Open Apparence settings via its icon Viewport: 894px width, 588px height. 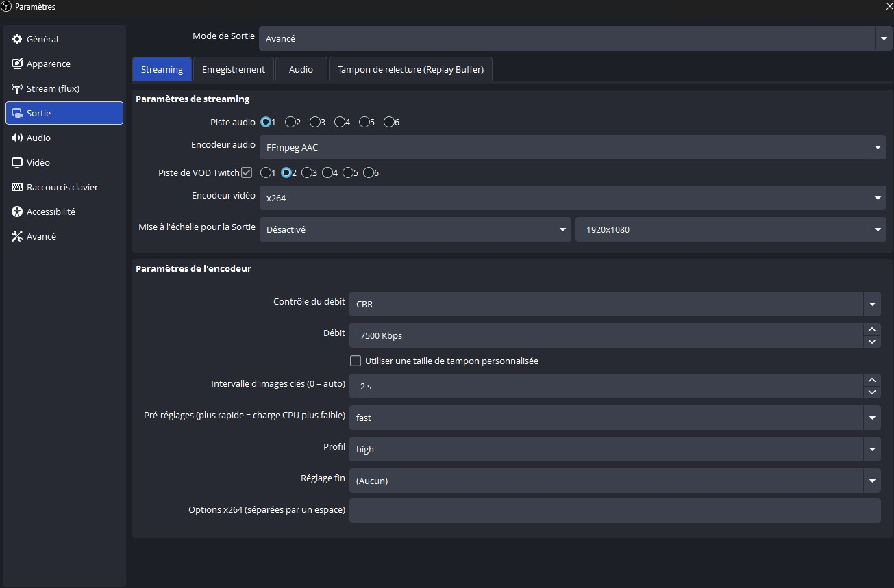pos(17,64)
